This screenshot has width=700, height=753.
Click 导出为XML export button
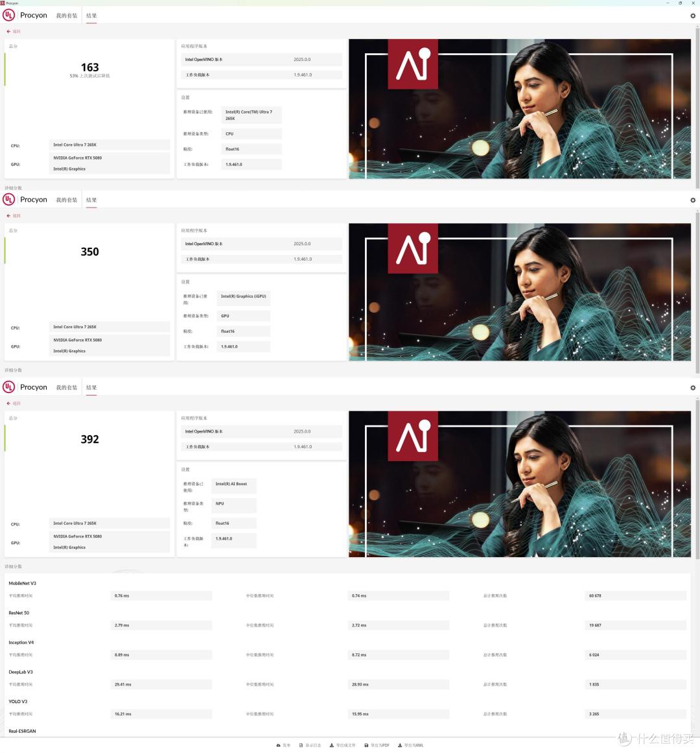click(411, 745)
